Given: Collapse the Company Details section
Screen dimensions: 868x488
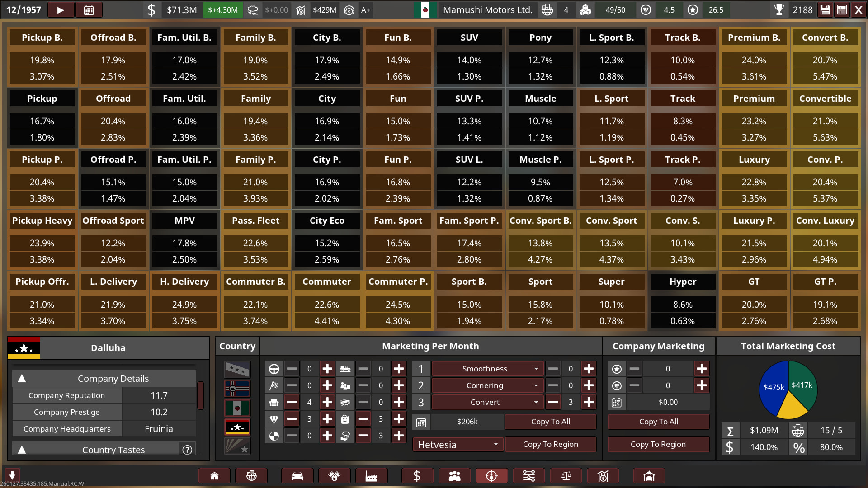Looking at the screenshot, I should (22, 379).
